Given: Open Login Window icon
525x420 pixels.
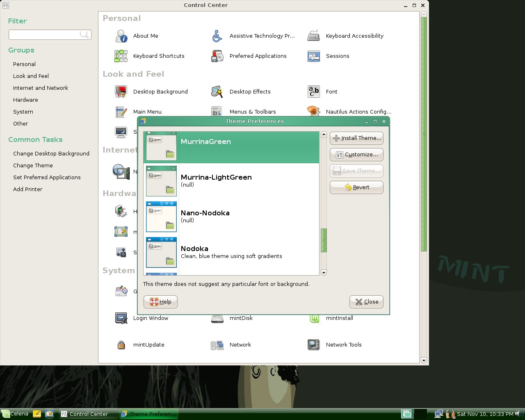Looking at the screenshot, I should click(121, 318).
